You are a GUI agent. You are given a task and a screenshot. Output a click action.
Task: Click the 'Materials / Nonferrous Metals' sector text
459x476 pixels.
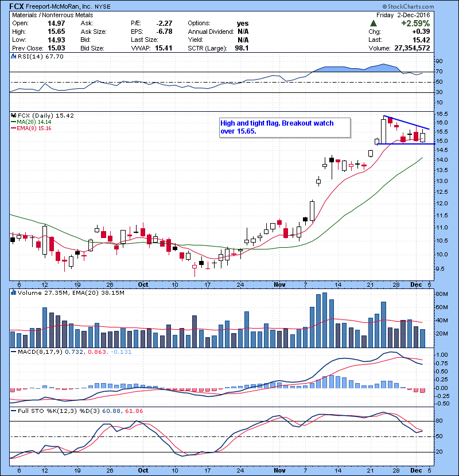(53, 15)
